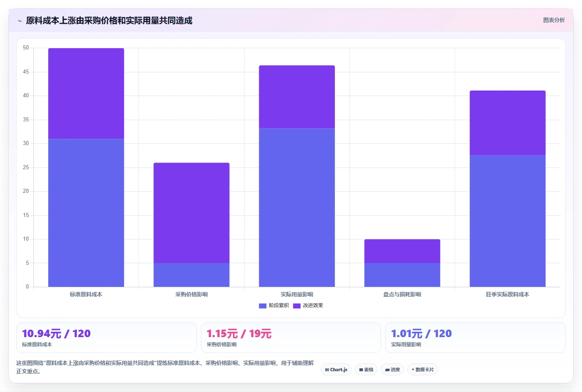Click the purple segment of 采购价格影响 bar
The height and width of the screenshot is (392, 582).
click(191, 213)
